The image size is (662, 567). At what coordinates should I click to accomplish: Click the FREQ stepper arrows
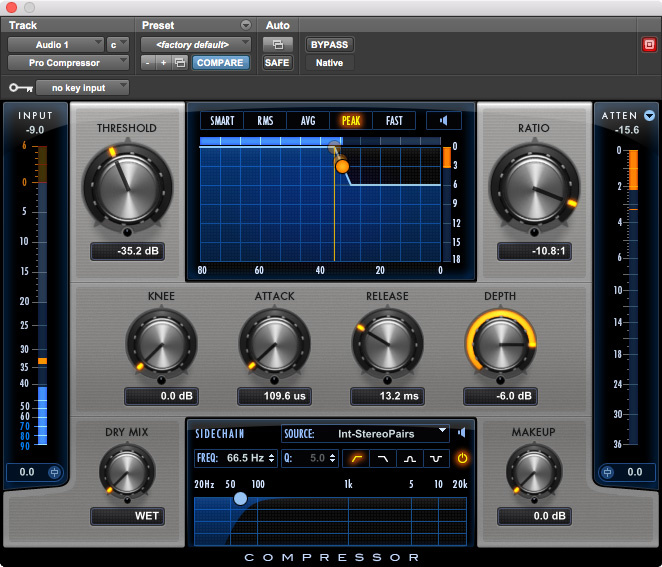click(271, 458)
